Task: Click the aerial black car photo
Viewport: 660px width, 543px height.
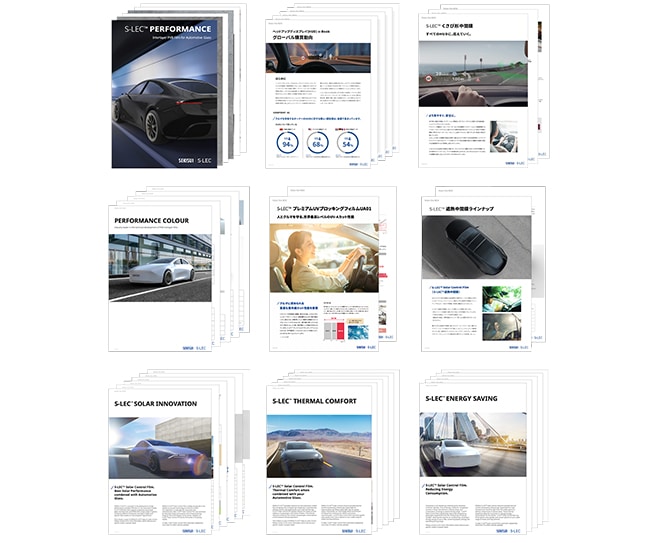Action: pos(476,248)
